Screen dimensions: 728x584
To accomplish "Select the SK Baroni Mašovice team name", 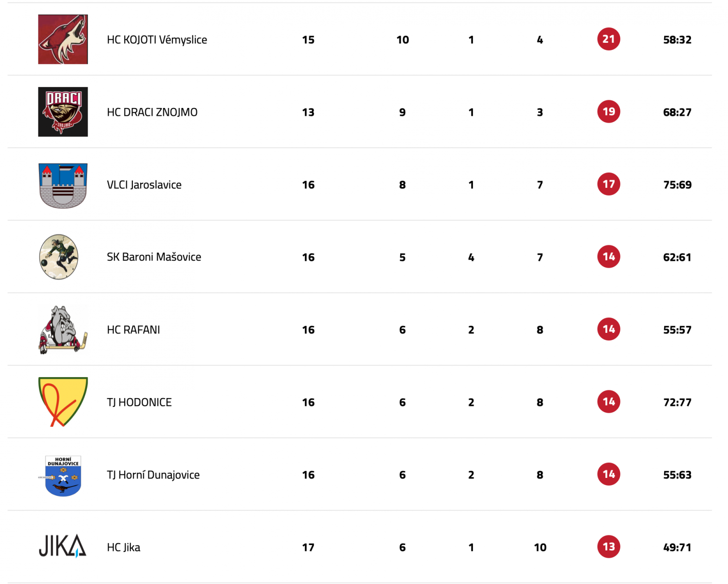I will click(154, 257).
